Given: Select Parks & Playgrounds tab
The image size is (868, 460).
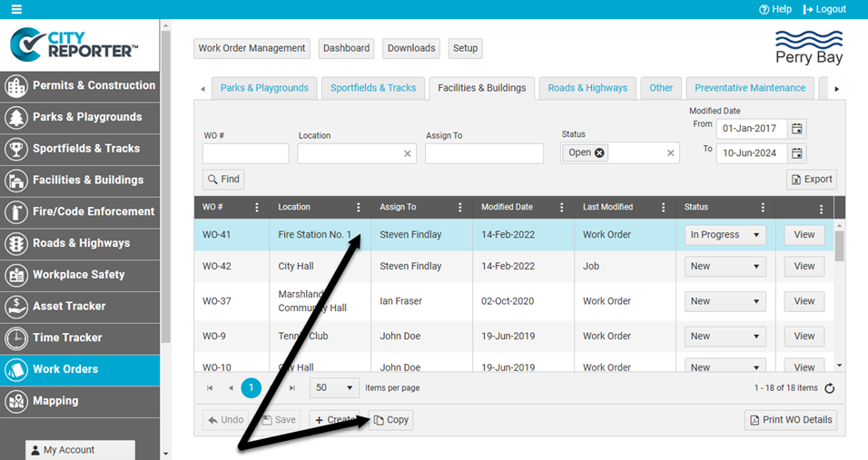Looking at the screenshot, I should point(264,88).
